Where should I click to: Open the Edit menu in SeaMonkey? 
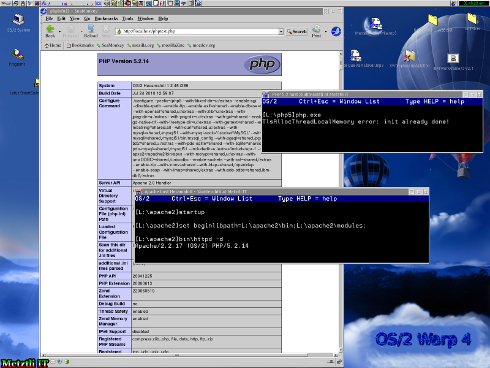[x=61, y=19]
